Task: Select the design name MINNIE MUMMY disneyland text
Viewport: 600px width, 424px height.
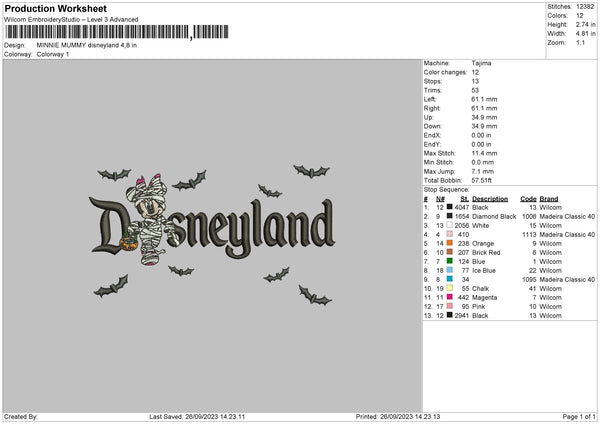Action: tap(86, 45)
